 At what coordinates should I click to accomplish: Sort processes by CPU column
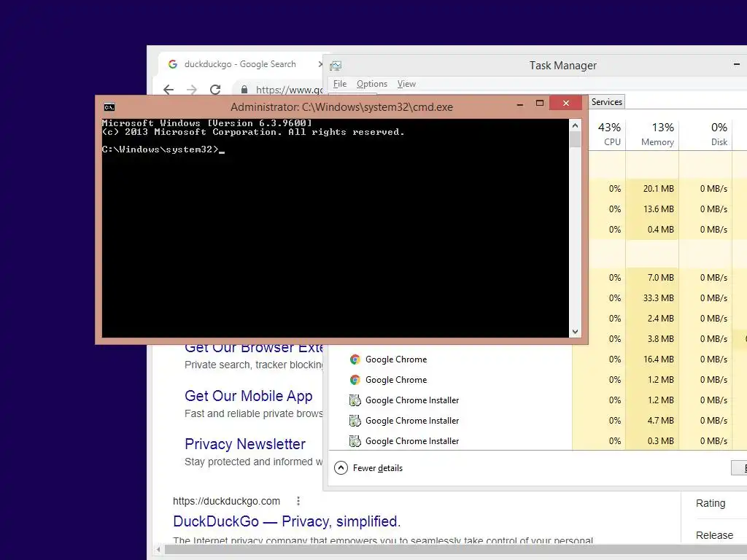pyautogui.click(x=609, y=134)
